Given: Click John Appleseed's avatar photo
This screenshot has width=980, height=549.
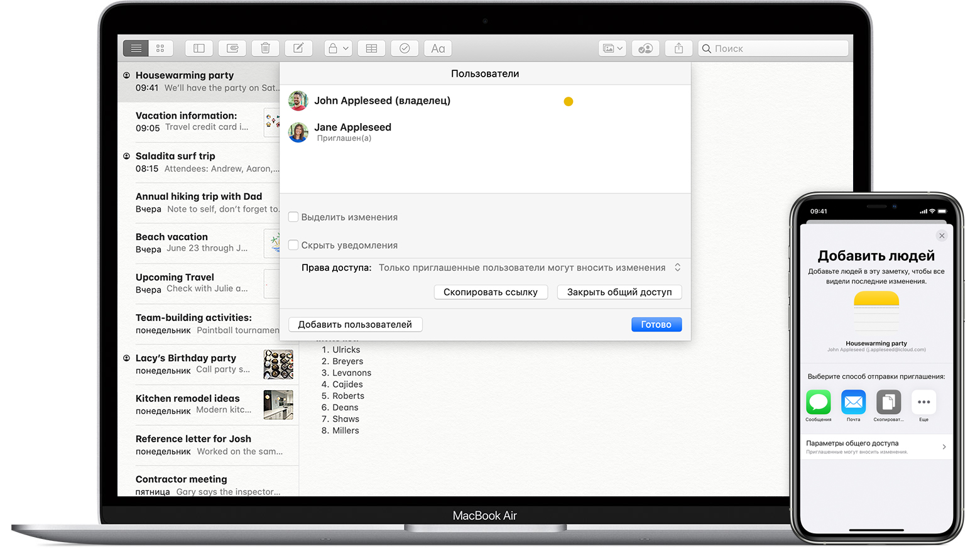Looking at the screenshot, I should 298,101.
